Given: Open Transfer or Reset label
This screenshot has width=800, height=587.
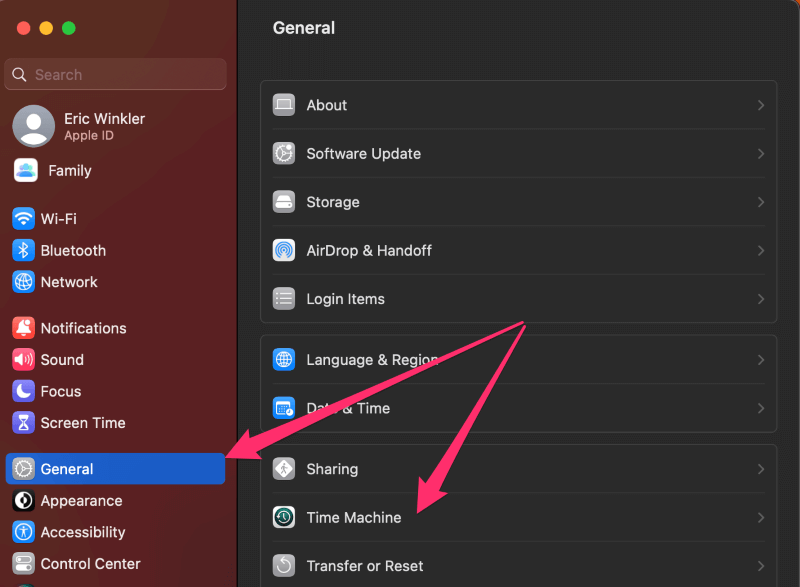Looking at the screenshot, I should click(364, 566).
